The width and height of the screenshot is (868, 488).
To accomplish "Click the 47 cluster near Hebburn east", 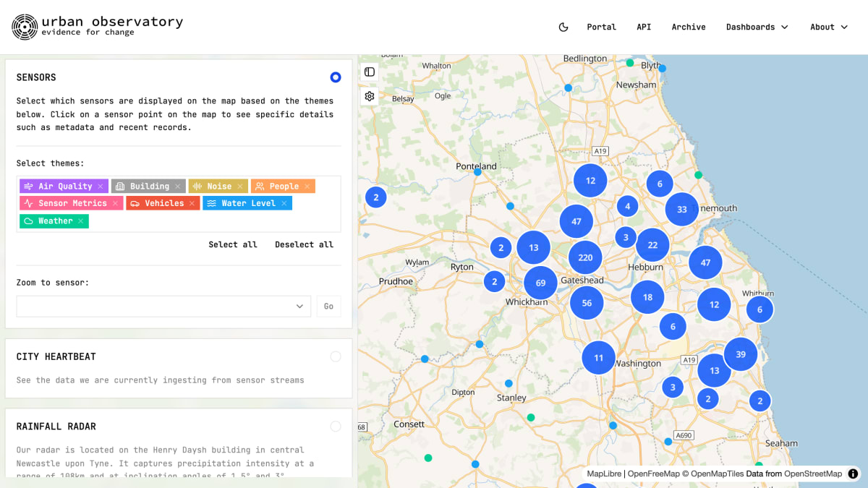I will (705, 262).
